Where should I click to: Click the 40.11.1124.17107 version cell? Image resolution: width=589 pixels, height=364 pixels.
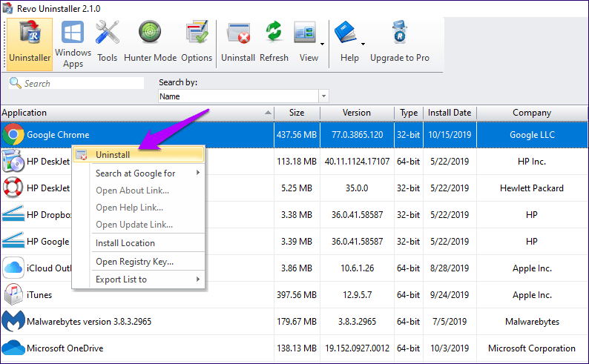pyautogui.click(x=358, y=162)
